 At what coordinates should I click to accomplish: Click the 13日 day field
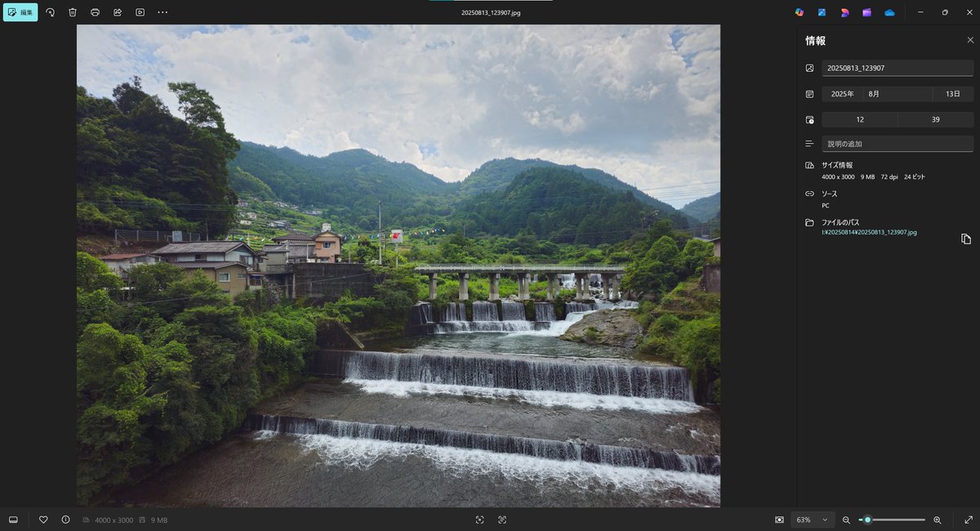(x=953, y=94)
